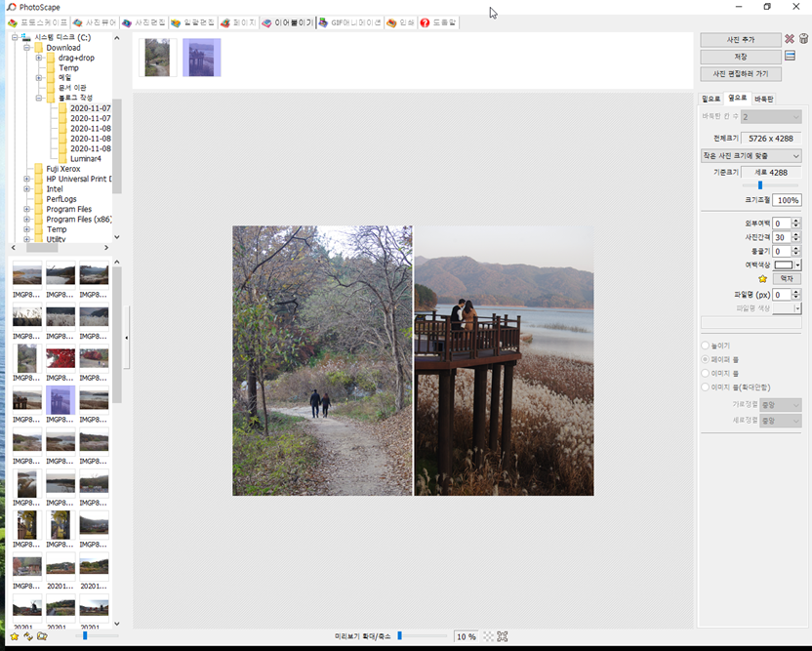Click the blue list icon beside 저장
This screenshot has width=812, height=651.
coord(790,56)
